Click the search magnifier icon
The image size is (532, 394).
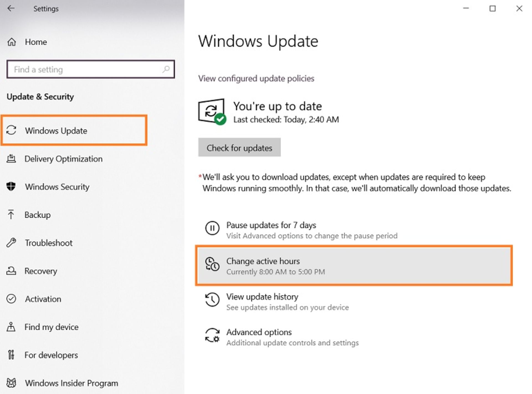pyautogui.click(x=166, y=69)
